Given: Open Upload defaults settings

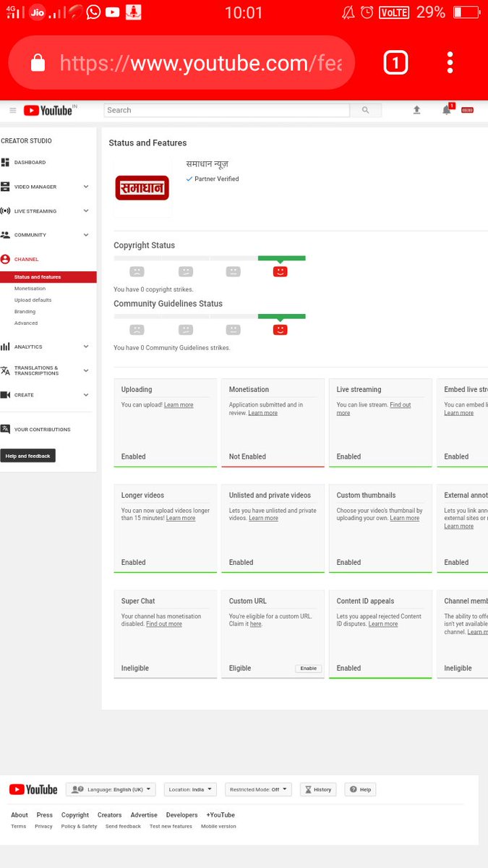Looking at the screenshot, I should (33, 300).
